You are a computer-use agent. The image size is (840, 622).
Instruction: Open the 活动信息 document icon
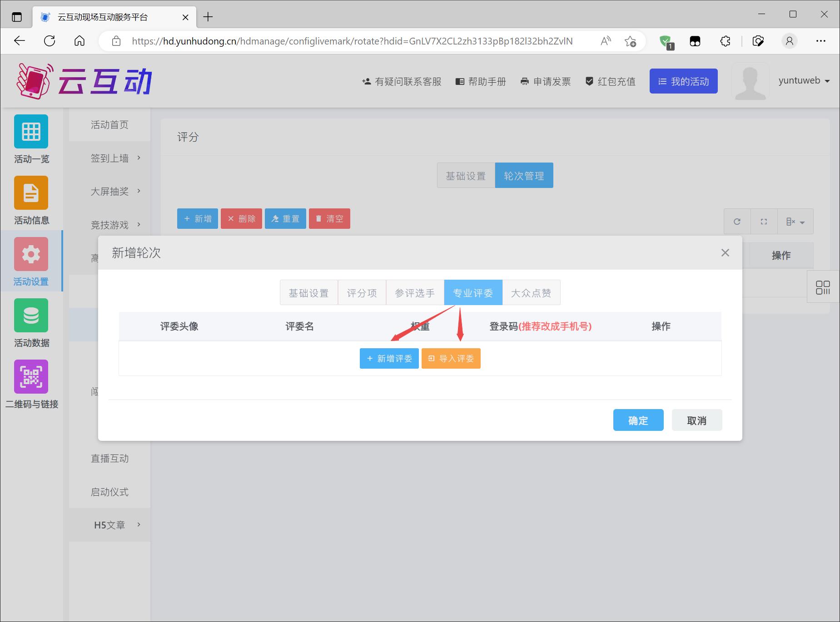pos(31,193)
